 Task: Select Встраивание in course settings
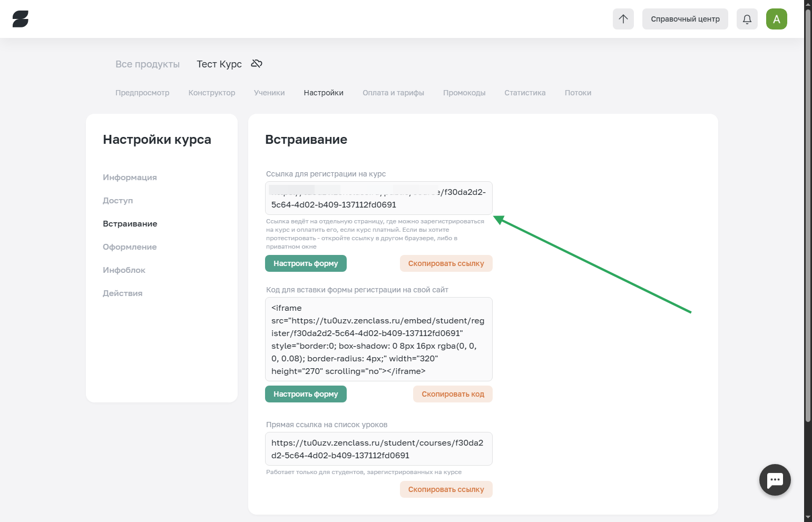130,224
